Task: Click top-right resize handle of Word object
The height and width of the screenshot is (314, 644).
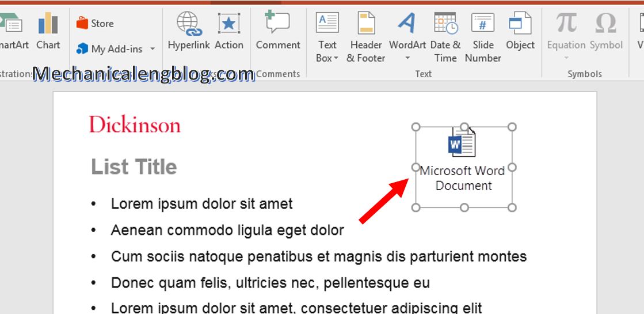Action: 512,127
